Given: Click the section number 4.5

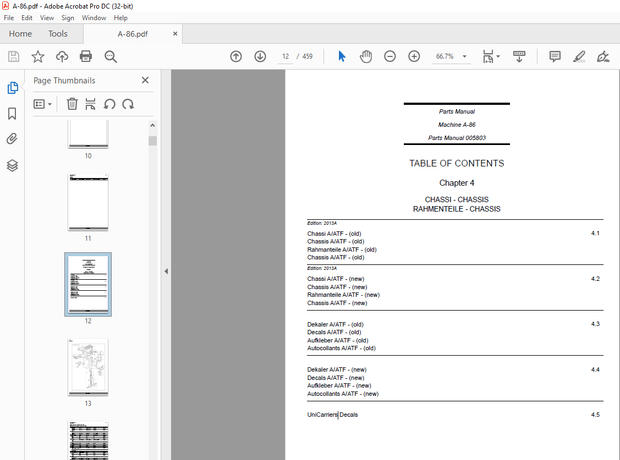Looking at the screenshot, I should tap(595, 415).
